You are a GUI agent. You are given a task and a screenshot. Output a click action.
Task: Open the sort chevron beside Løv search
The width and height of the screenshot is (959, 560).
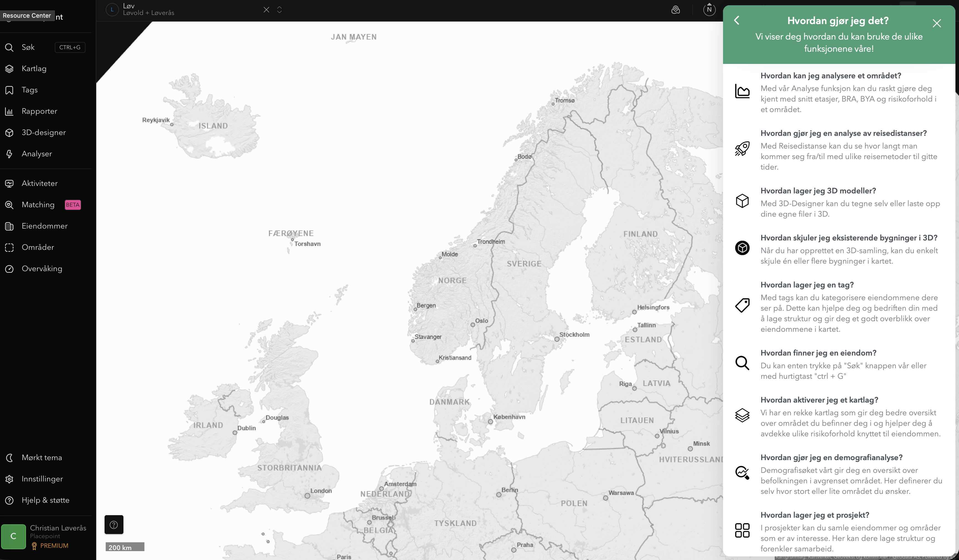point(280,10)
